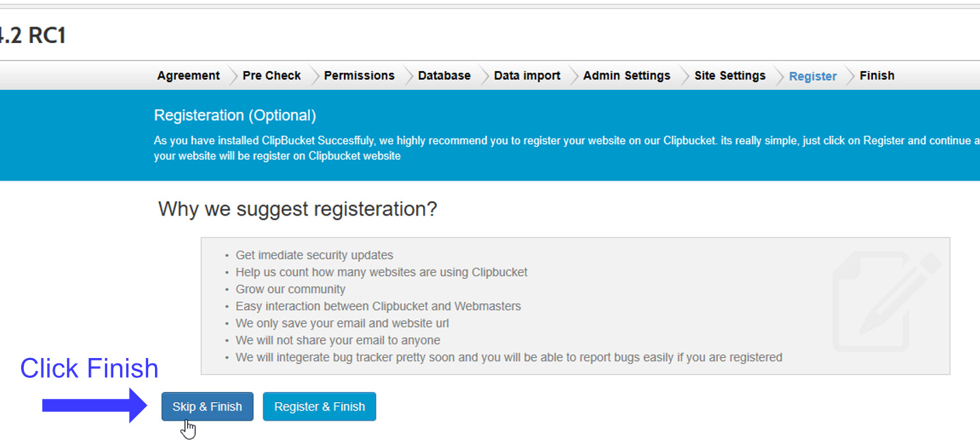Click the 'As you have installed ClipBucket' paragraph

coord(567,148)
